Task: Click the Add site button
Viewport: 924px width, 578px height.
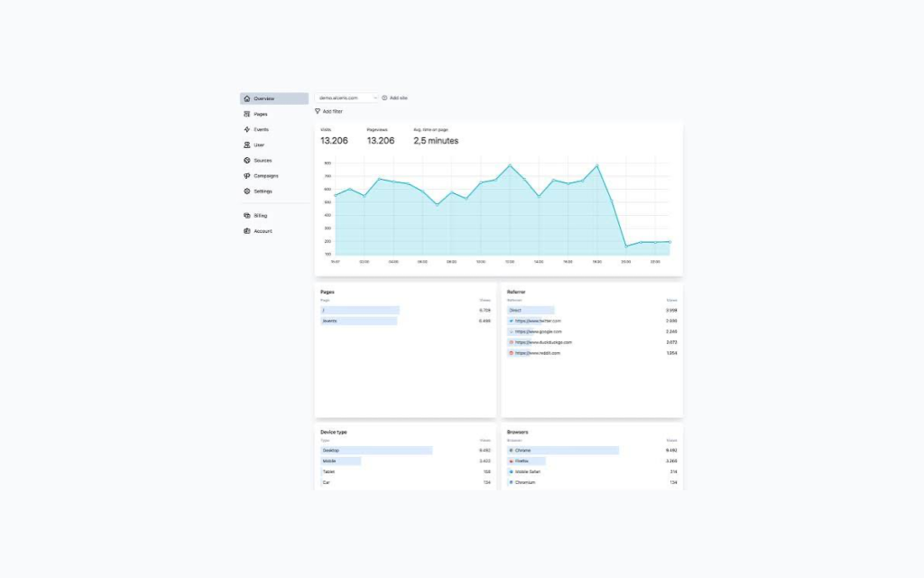Action: point(395,98)
